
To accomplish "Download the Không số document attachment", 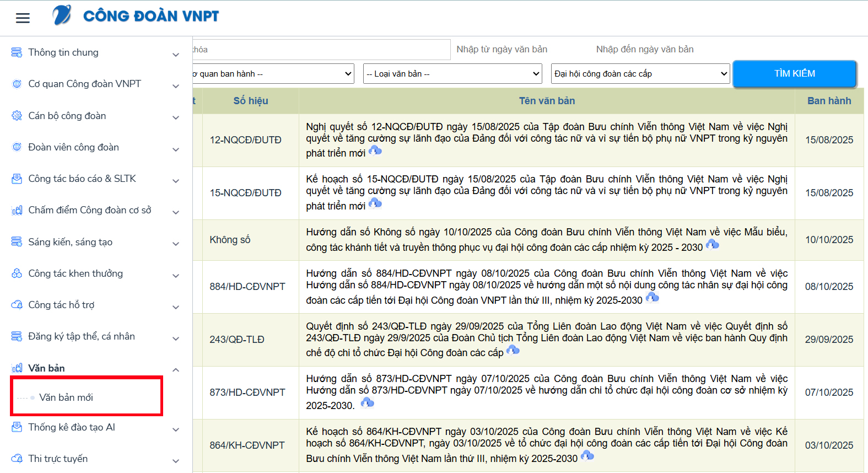I will pos(713,245).
